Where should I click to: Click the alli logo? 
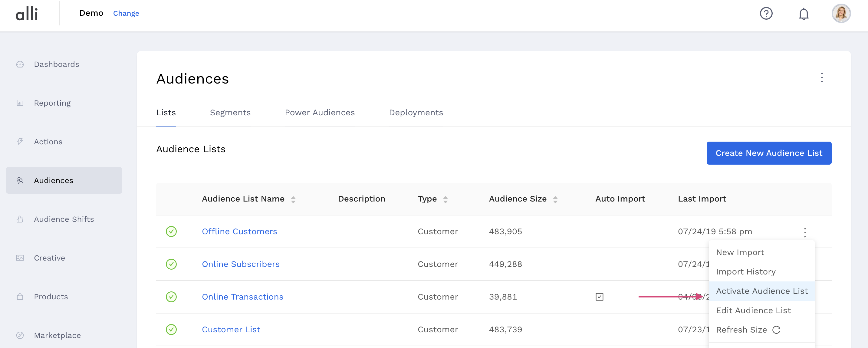pyautogui.click(x=27, y=14)
